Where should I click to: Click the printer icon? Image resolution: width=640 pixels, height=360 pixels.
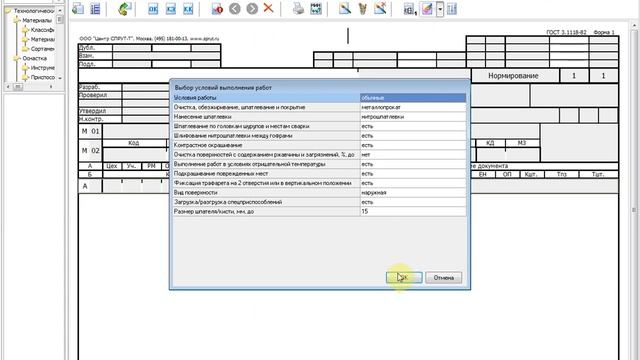pos(298,9)
